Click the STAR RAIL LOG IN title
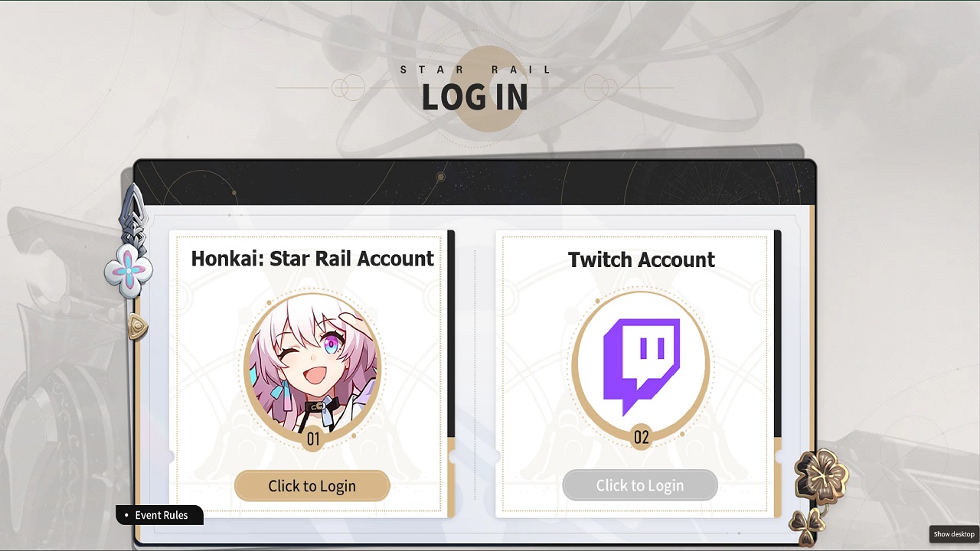This screenshot has height=551, width=980. tap(475, 89)
